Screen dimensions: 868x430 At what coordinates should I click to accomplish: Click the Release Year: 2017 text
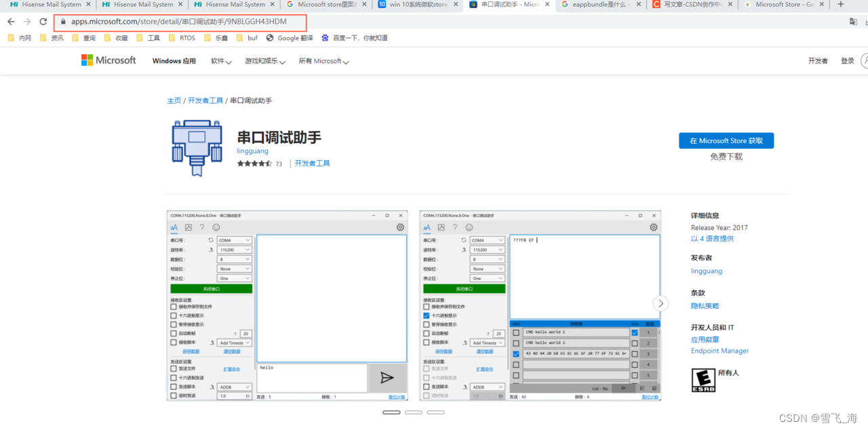[x=719, y=227]
